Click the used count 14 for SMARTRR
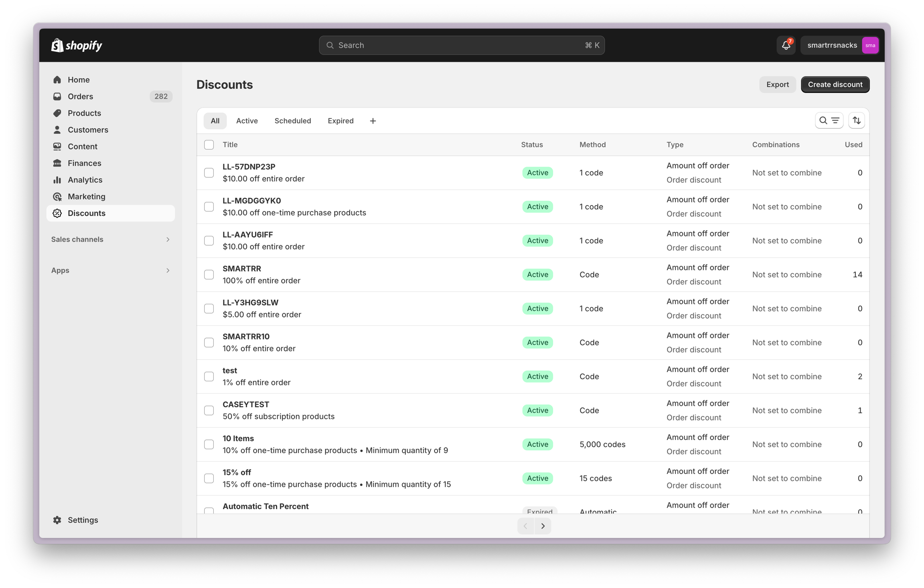Screen dimensions: 924x588 coord(857,275)
